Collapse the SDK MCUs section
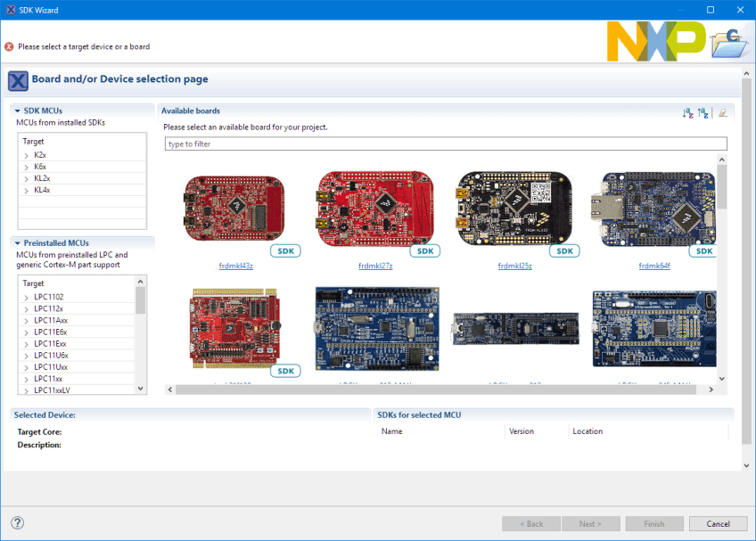Screen dimensions: 756x541 (x=17, y=111)
